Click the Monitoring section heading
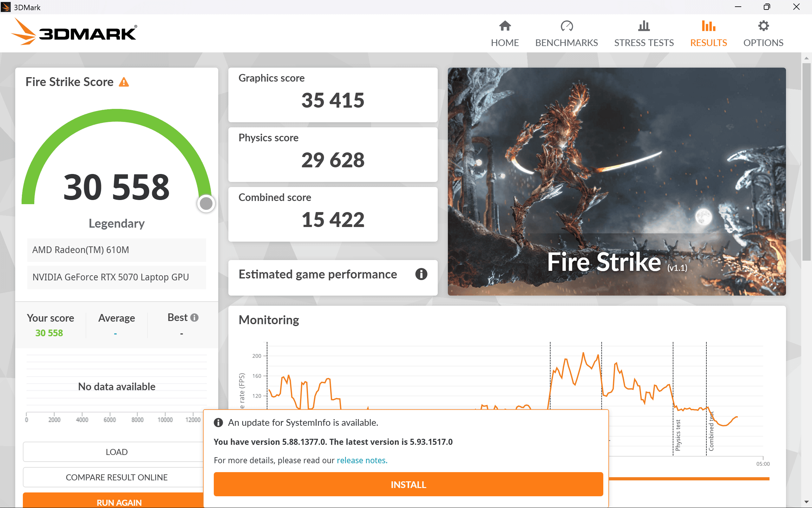The width and height of the screenshot is (812, 508). tap(268, 320)
